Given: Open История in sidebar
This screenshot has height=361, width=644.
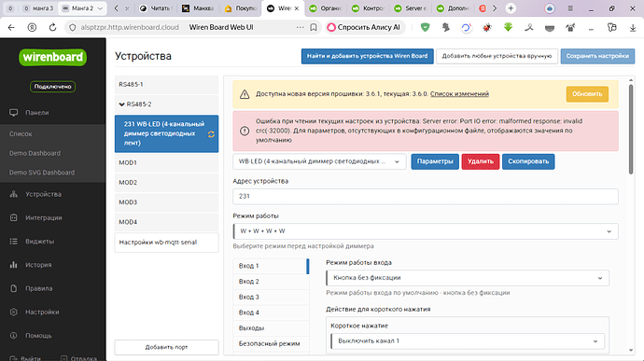Looking at the screenshot, I should [38, 265].
